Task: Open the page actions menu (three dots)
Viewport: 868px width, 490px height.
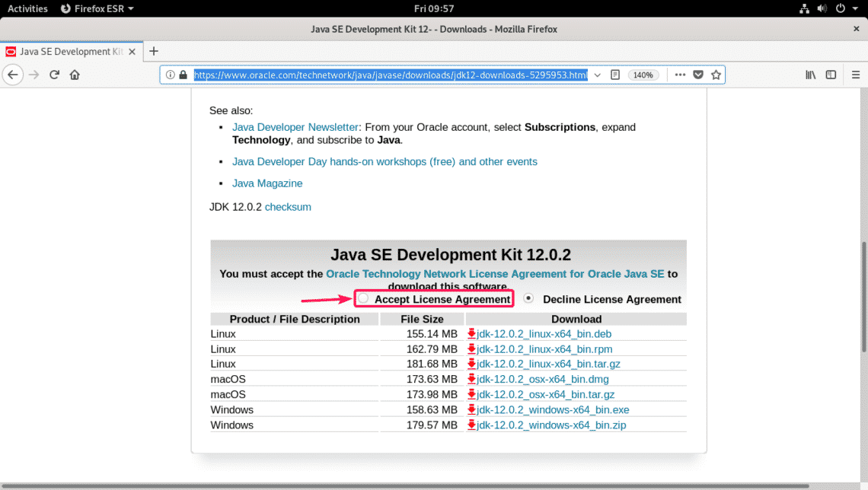Action: [680, 75]
